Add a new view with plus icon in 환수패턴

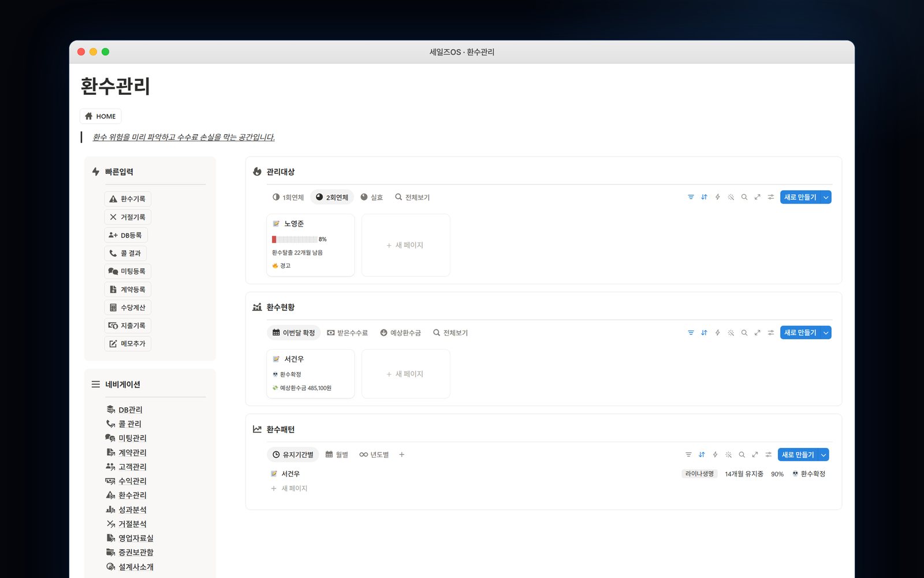[402, 455]
